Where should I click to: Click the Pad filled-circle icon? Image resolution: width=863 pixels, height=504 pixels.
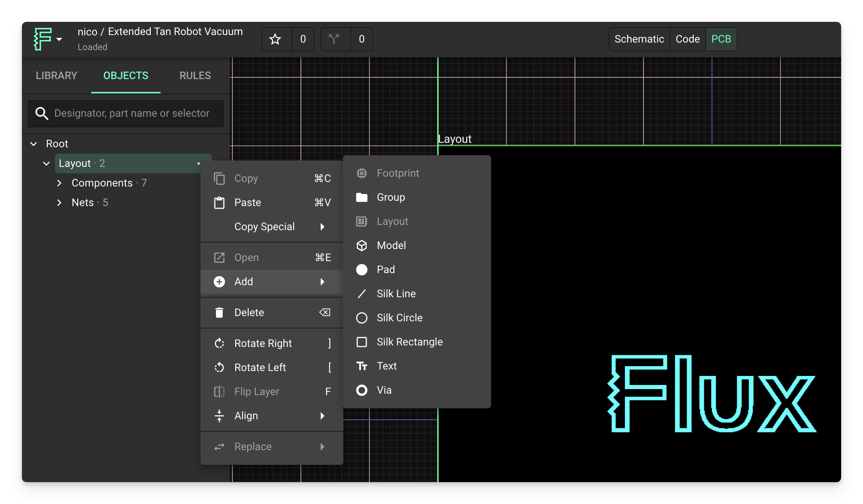pyautogui.click(x=362, y=270)
